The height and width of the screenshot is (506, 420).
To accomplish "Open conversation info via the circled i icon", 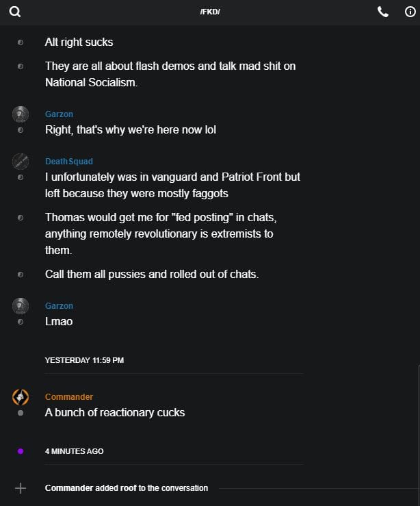I will click(x=410, y=12).
